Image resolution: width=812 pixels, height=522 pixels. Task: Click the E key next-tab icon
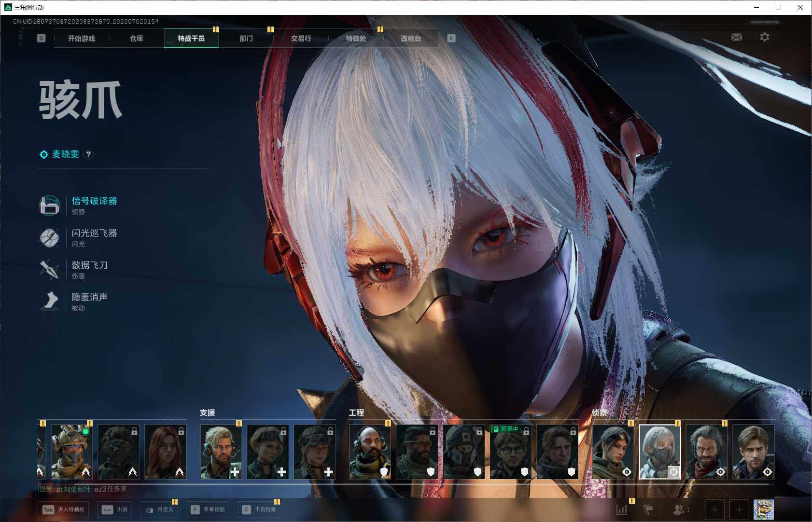(451, 38)
